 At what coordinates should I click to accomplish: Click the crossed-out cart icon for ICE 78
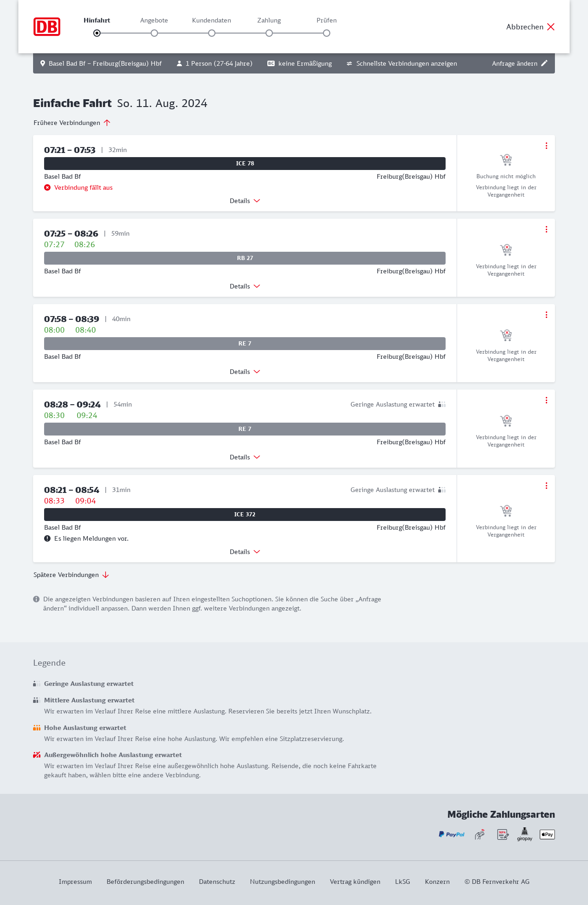[506, 160]
